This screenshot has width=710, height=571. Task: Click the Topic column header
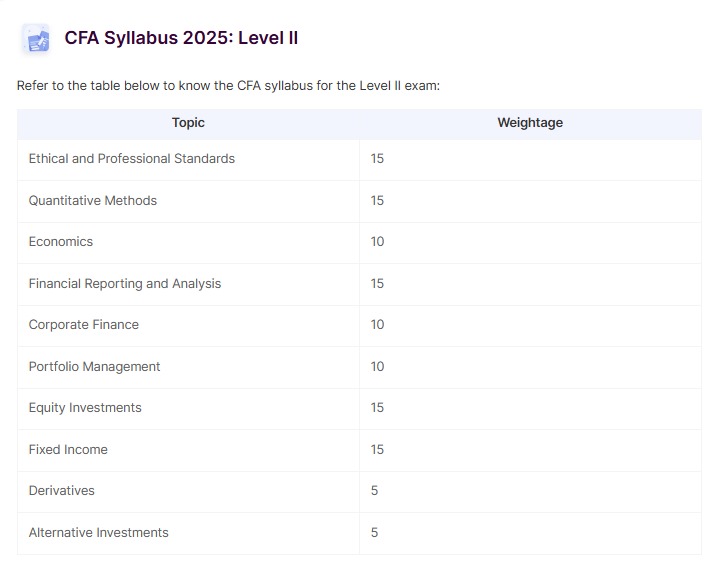(188, 123)
